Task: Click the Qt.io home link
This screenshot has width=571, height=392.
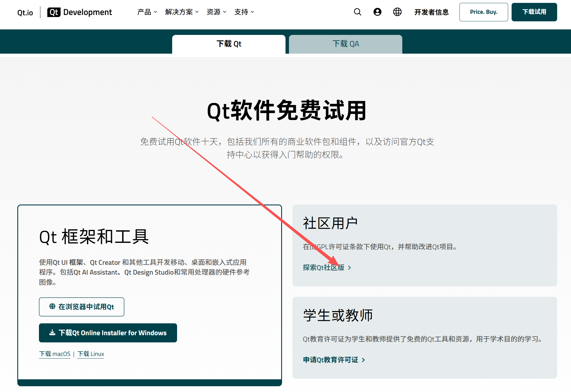Action: point(25,12)
